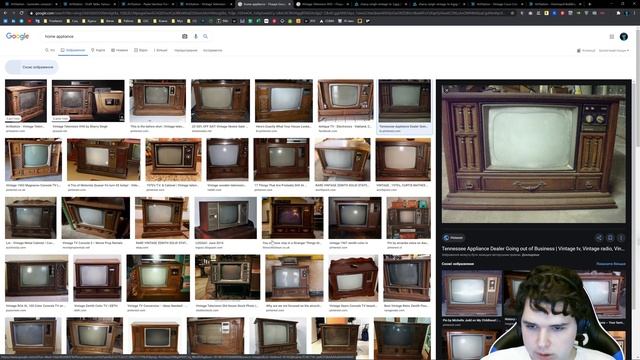Open a new browser tab with plus icon
This screenshot has height=360, width=640.
[x=589, y=4]
